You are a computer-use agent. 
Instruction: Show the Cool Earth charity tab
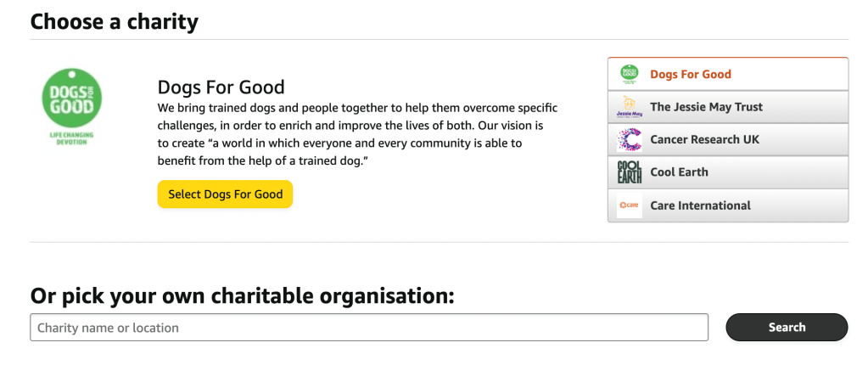pos(679,172)
